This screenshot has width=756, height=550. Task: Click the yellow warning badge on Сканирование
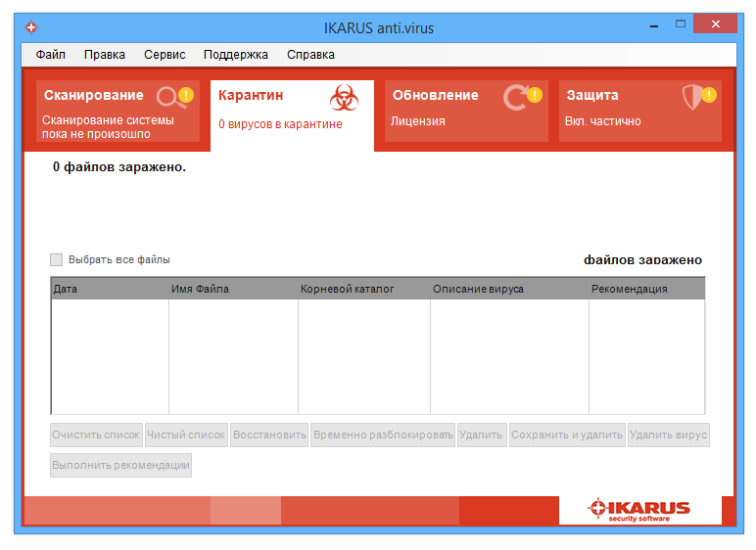coord(186,95)
